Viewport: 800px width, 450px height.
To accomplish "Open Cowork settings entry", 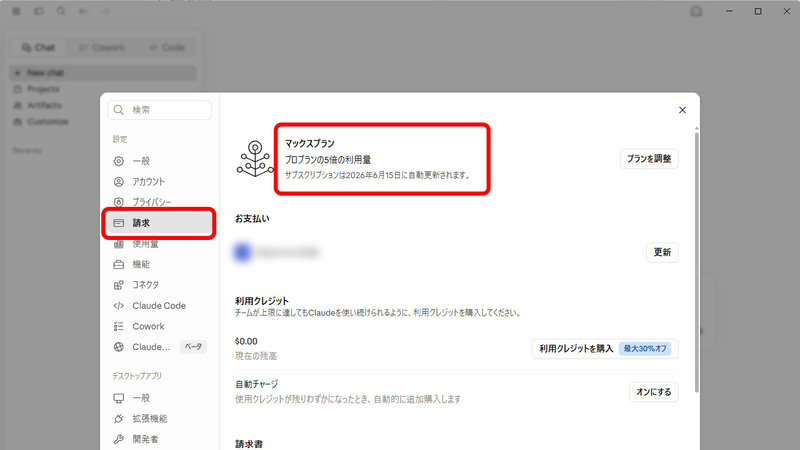I will 160,326.
